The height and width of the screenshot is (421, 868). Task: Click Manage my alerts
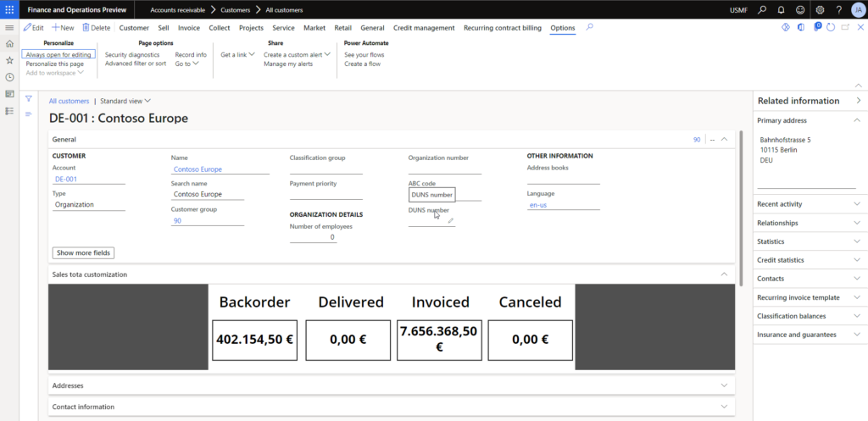point(288,64)
